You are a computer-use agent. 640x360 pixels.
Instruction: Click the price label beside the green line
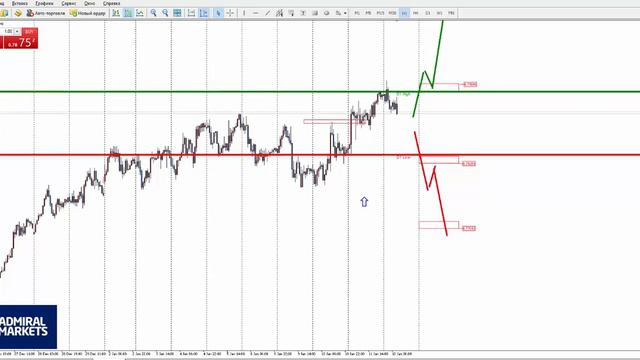[x=470, y=84]
